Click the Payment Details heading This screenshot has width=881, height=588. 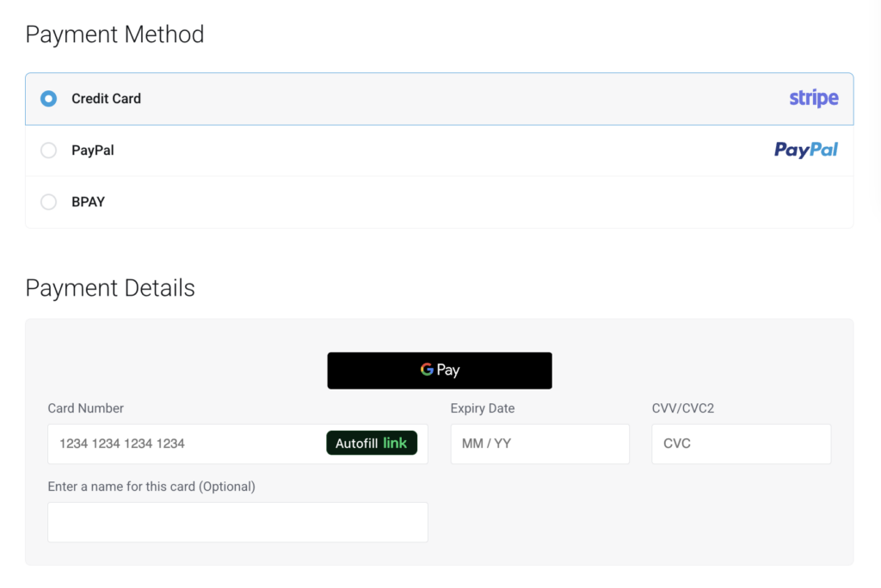(110, 288)
